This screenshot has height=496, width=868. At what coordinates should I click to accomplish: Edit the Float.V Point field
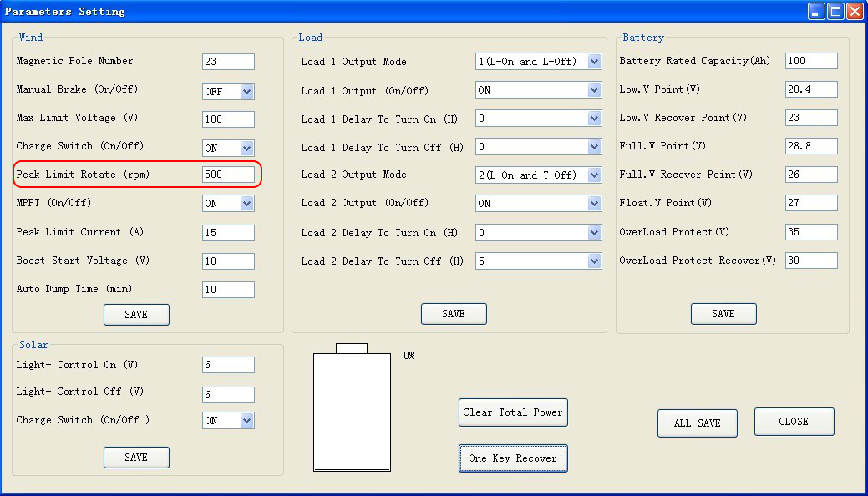coord(811,203)
